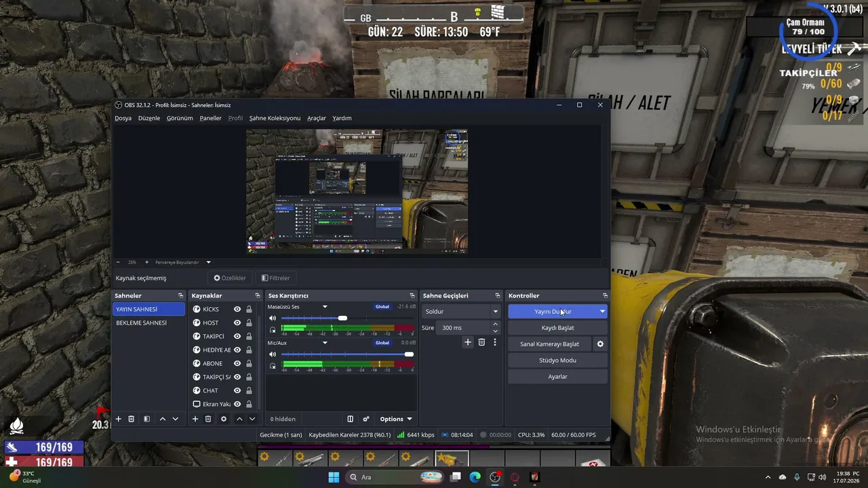Move the source down in Kaynaklar list
Viewport: 868px width, 488px height.
[252, 419]
